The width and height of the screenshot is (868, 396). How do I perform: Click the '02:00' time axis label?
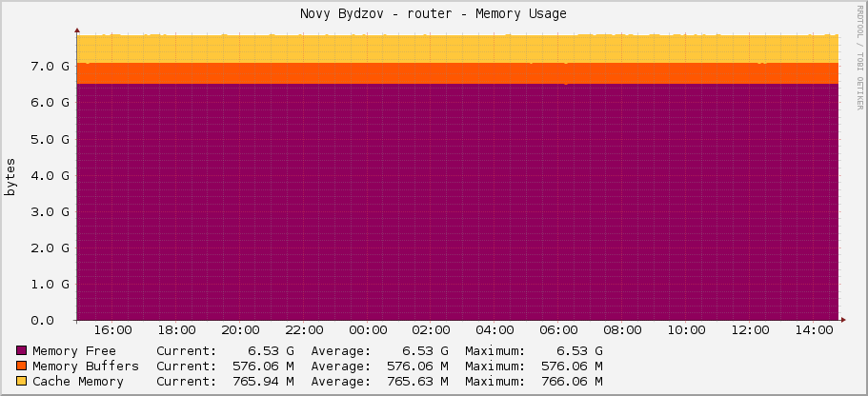pyautogui.click(x=431, y=330)
